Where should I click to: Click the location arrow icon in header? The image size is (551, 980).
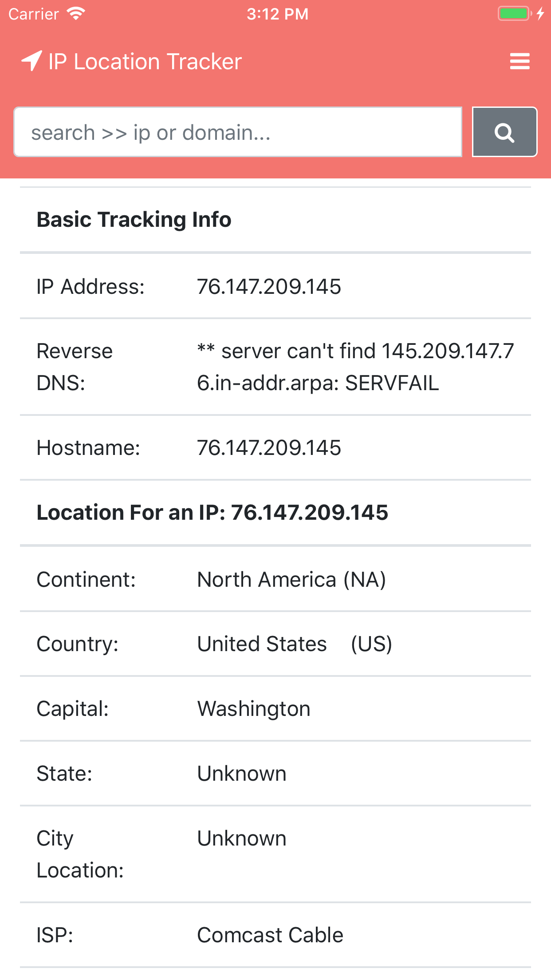(31, 61)
